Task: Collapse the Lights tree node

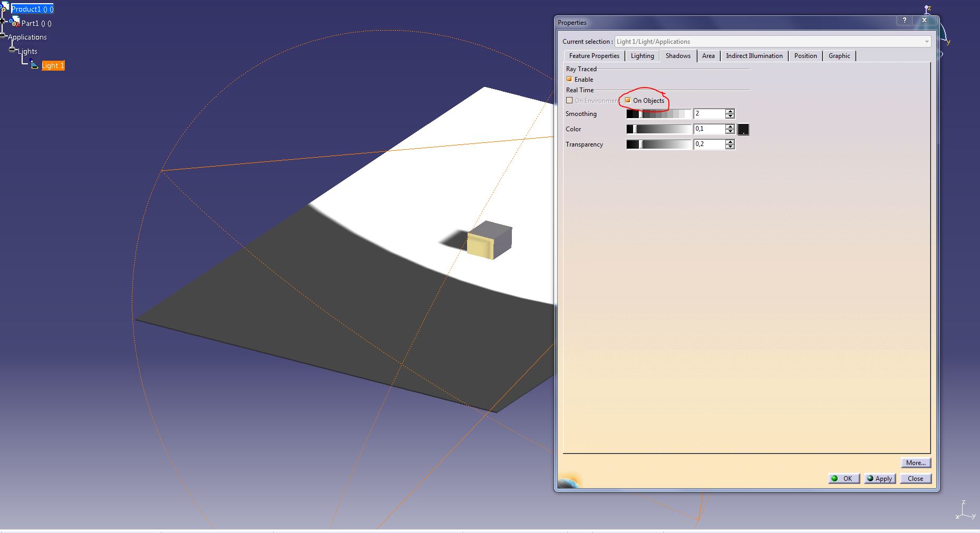Action: click(12, 50)
